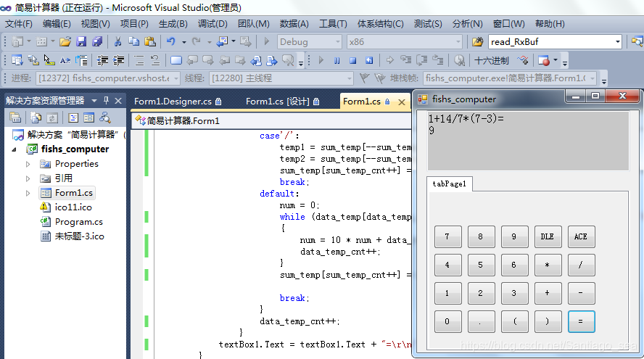This screenshot has height=359, width=644.
Task: Click the Step Into icon
Action: [x=406, y=61]
